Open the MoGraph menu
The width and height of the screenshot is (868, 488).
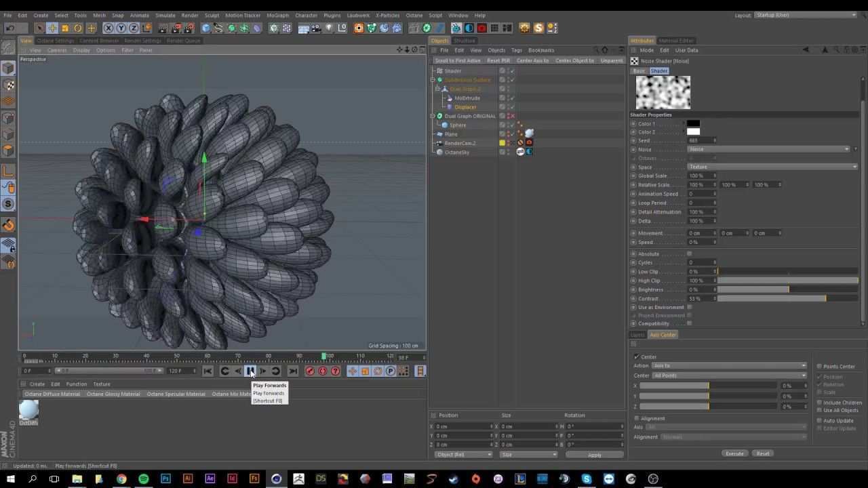(x=277, y=15)
